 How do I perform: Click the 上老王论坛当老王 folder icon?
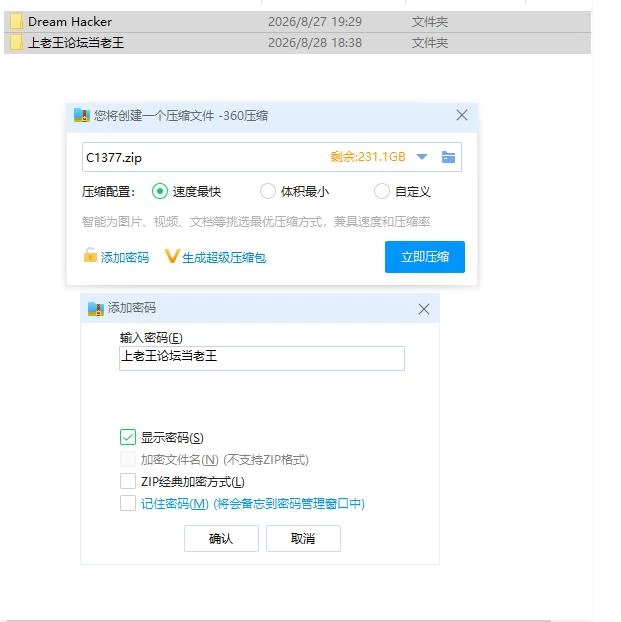coord(16,42)
